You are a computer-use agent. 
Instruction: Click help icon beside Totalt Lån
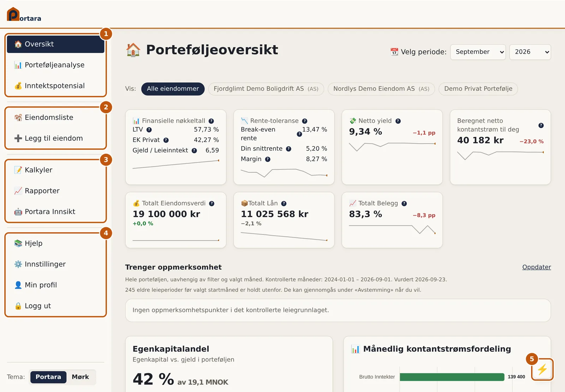click(284, 204)
